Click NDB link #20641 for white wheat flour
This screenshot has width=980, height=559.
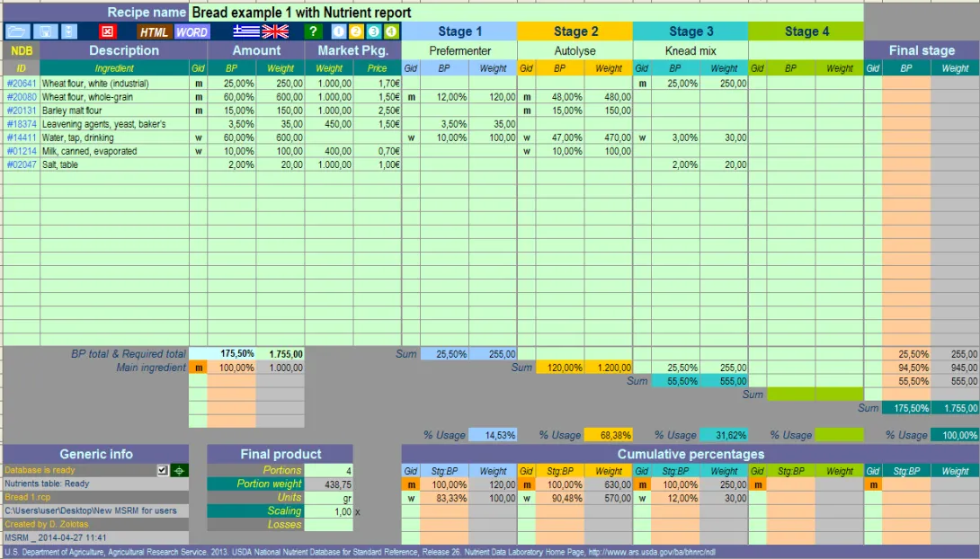tap(22, 83)
